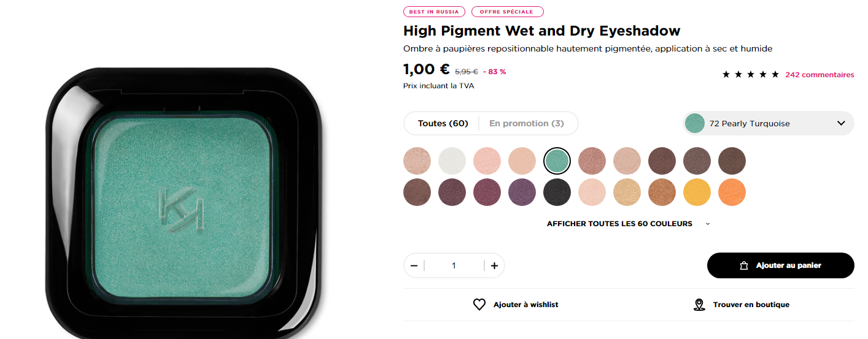Increase quantity with the plus icon

(x=494, y=265)
